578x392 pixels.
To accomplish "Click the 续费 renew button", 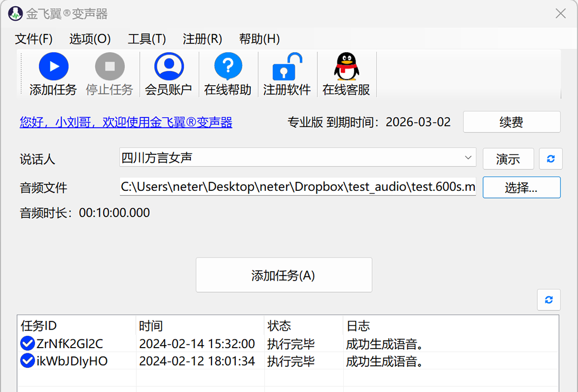I will [x=511, y=122].
